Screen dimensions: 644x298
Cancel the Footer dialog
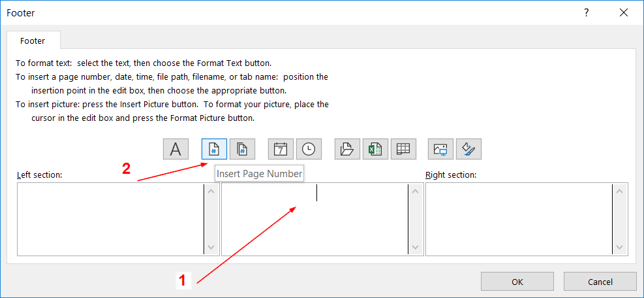click(600, 282)
